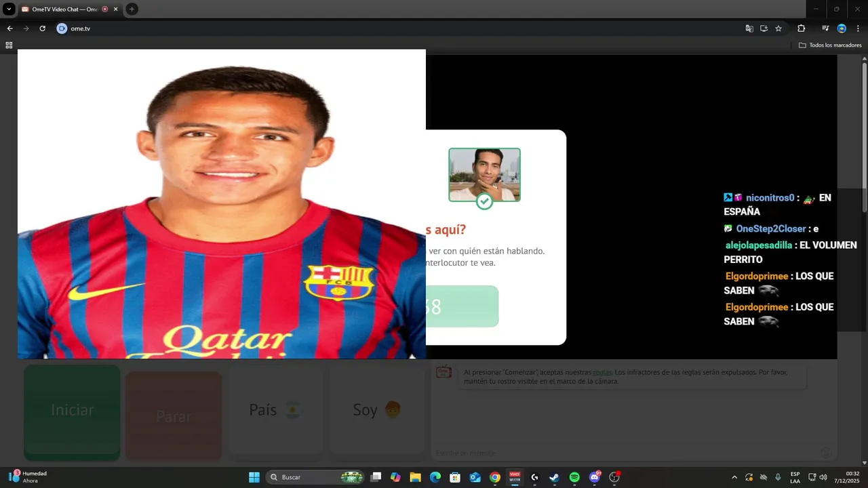Open the browser extensions puzzle icon
This screenshot has height=488, width=868.
coord(801,28)
